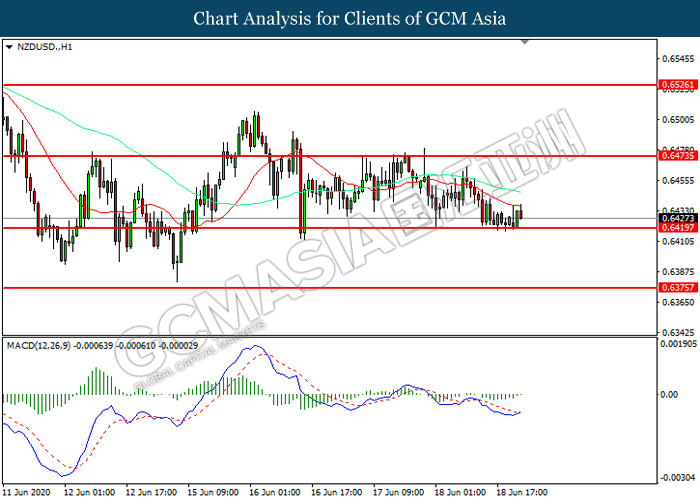Image resolution: width=700 pixels, height=500 pixels.
Task: Click the MACD scale value -0.00304
Action: point(678,478)
